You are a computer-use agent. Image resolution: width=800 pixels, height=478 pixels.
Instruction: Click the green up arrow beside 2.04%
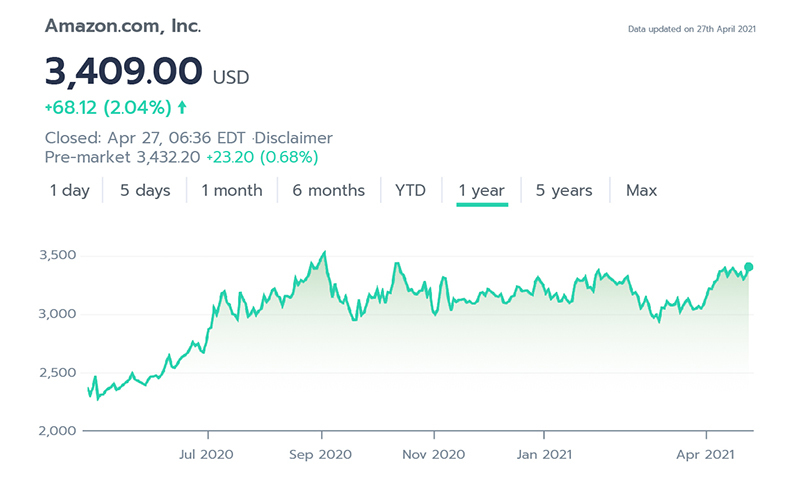coord(182,107)
